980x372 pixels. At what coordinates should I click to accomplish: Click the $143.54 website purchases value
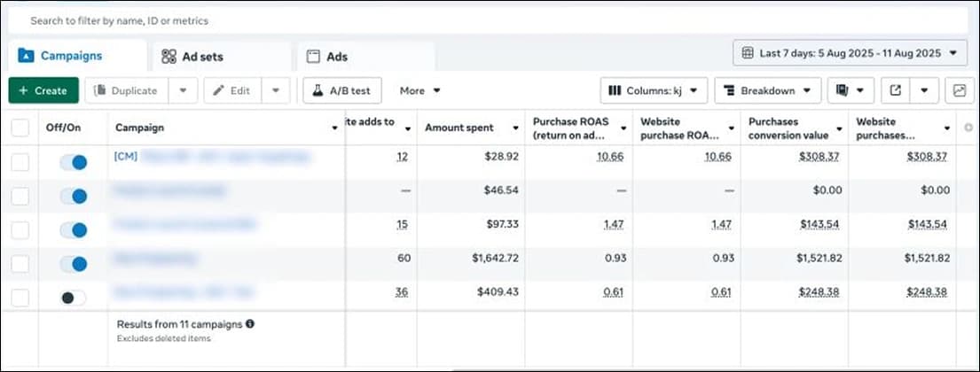click(x=929, y=224)
